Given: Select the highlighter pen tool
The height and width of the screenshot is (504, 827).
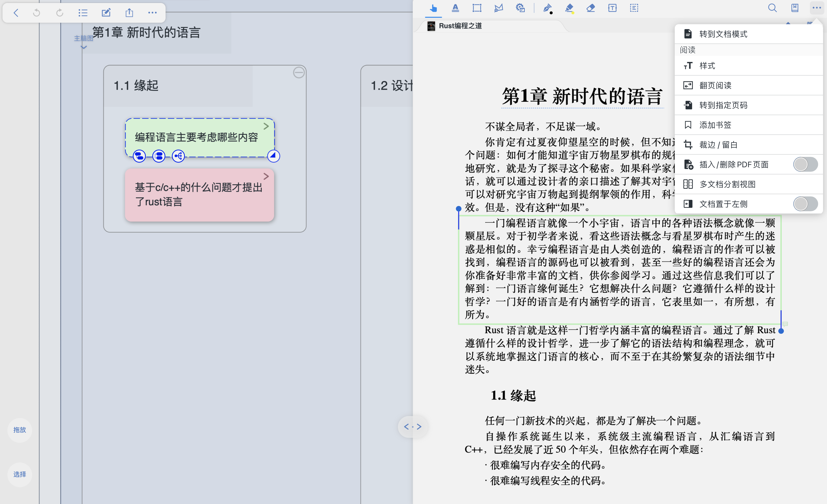Looking at the screenshot, I should click(569, 8).
